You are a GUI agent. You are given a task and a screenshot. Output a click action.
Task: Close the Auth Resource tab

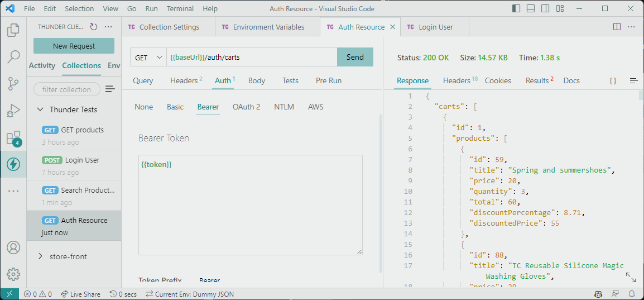point(392,27)
